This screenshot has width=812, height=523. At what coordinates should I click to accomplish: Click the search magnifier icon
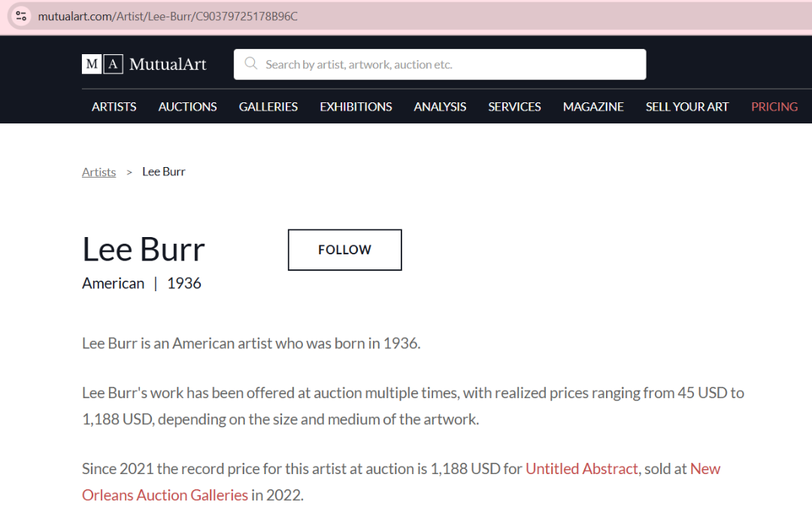pyautogui.click(x=251, y=64)
